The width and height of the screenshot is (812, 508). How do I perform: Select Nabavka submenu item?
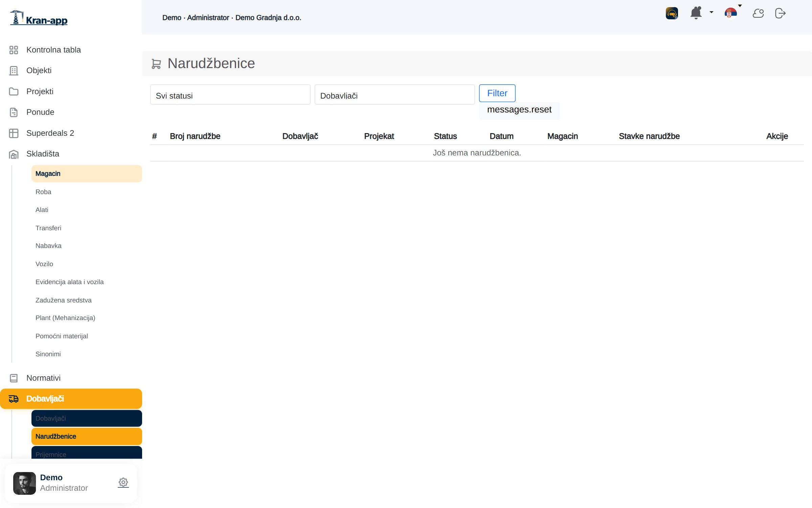coord(87,246)
